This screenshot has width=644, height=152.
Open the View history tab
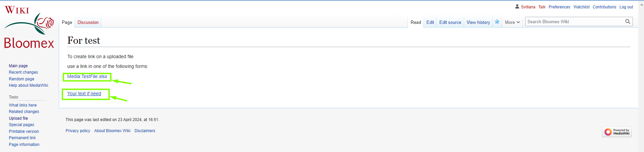coord(478,22)
